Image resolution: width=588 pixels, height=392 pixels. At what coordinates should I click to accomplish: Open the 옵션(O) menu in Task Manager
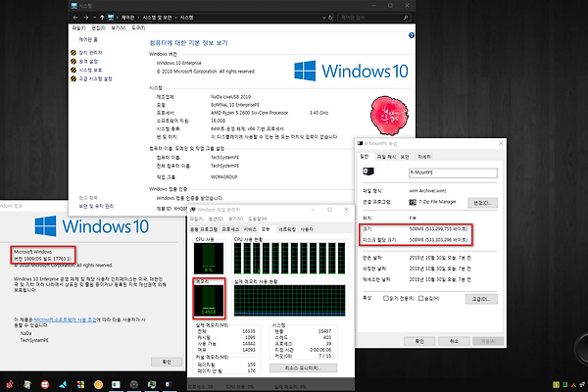pos(216,219)
